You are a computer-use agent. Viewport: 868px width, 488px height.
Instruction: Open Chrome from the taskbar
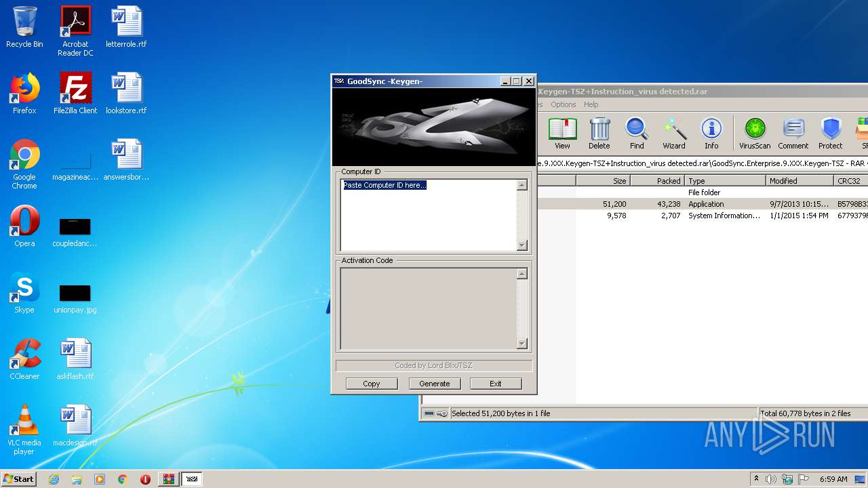pos(123,479)
